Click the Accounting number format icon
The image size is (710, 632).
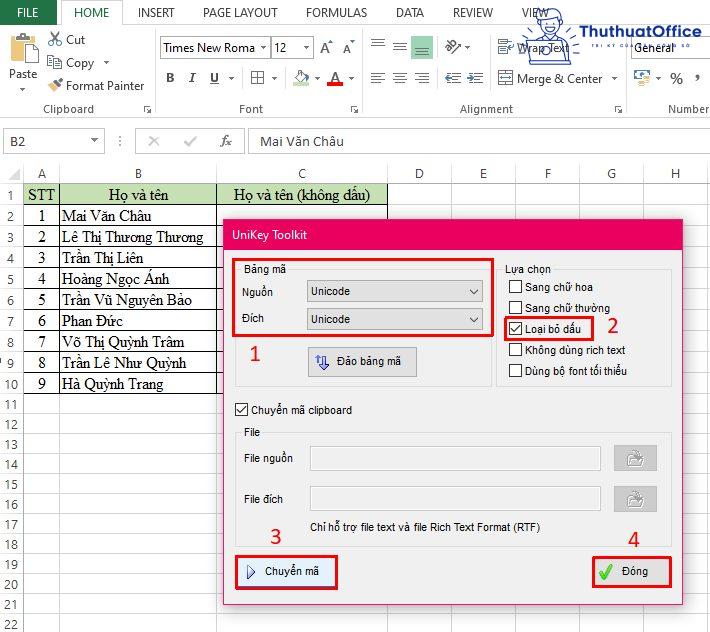[642, 78]
